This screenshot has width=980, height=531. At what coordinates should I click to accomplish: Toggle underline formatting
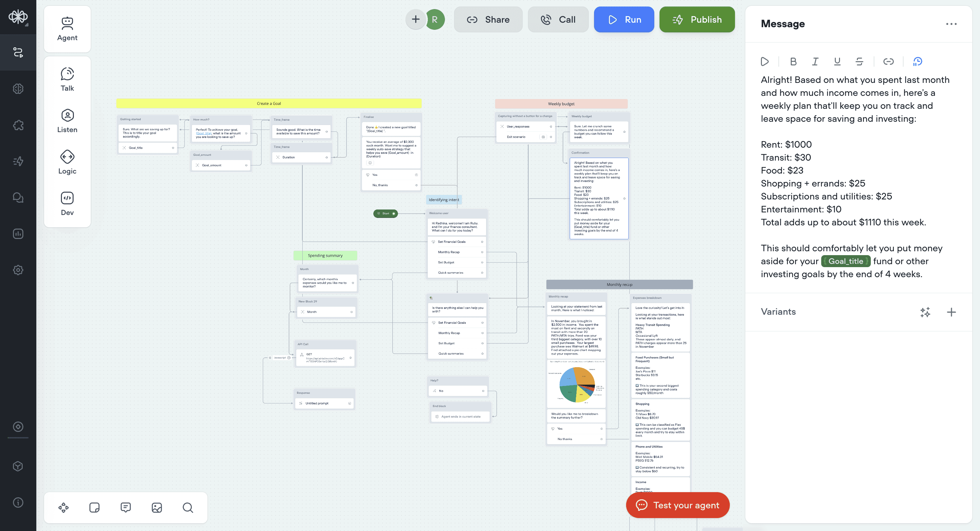pyautogui.click(x=837, y=62)
